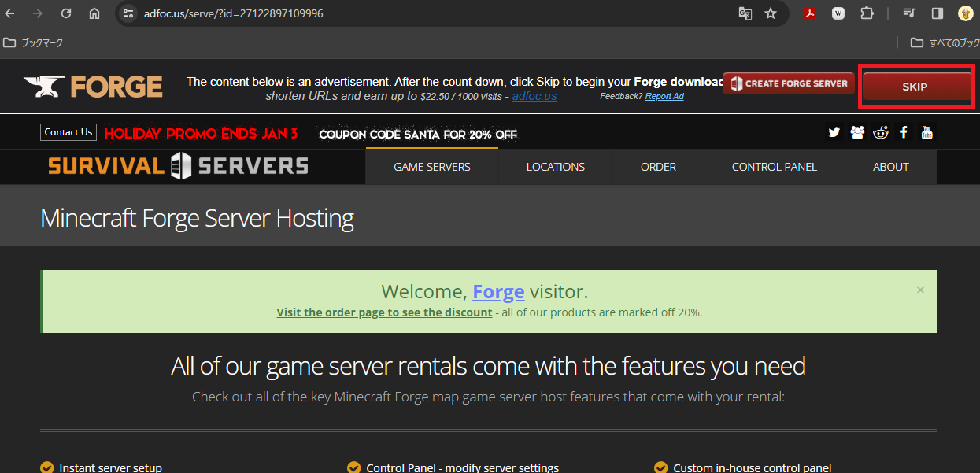Toggle the browser side panel
The image size is (980, 473).
[937, 13]
